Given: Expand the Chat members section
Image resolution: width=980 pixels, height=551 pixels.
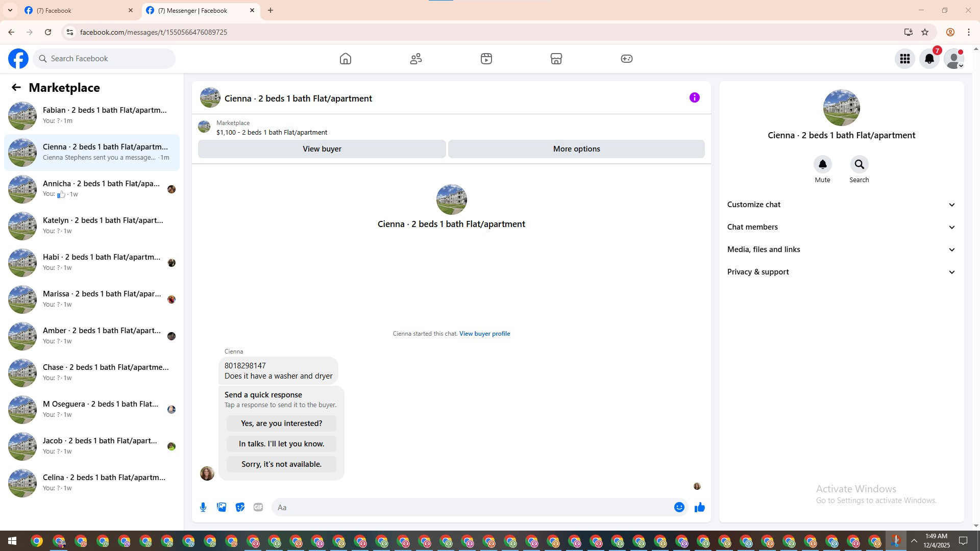Looking at the screenshot, I should click(x=841, y=227).
